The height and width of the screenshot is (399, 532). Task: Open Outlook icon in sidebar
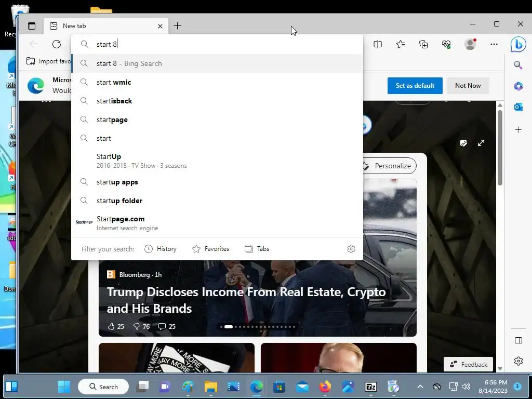click(x=518, y=107)
